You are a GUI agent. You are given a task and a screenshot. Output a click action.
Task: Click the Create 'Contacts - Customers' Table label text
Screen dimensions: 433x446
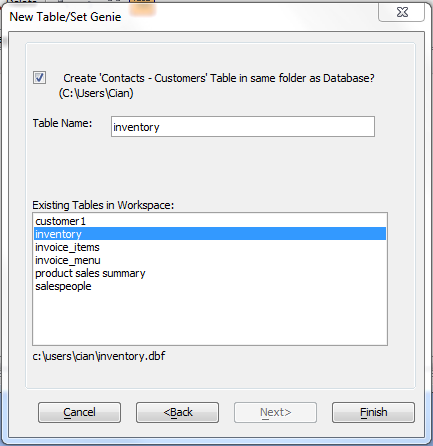point(219,78)
